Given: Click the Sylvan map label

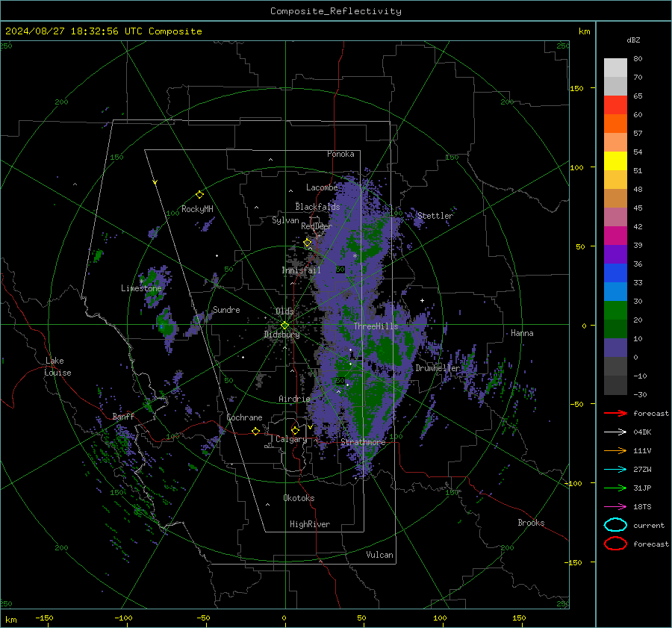Looking at the screenshot, I should 285,220.
